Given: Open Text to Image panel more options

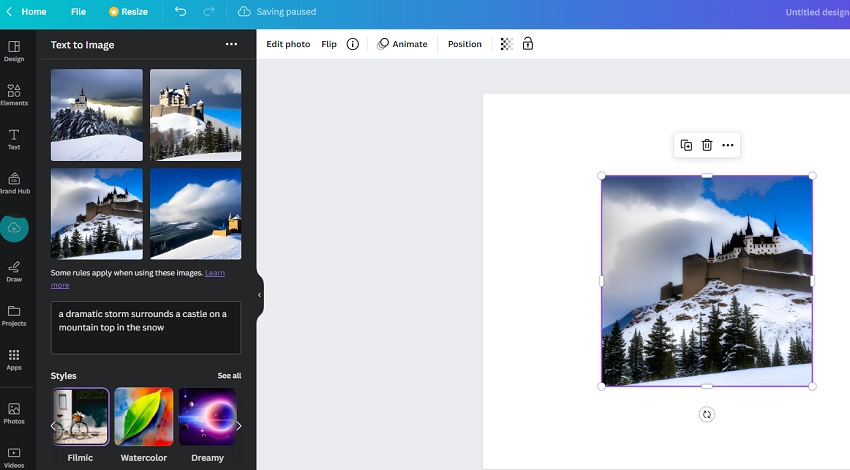Looking at the screenshot, I should click(x=231, y=44).
